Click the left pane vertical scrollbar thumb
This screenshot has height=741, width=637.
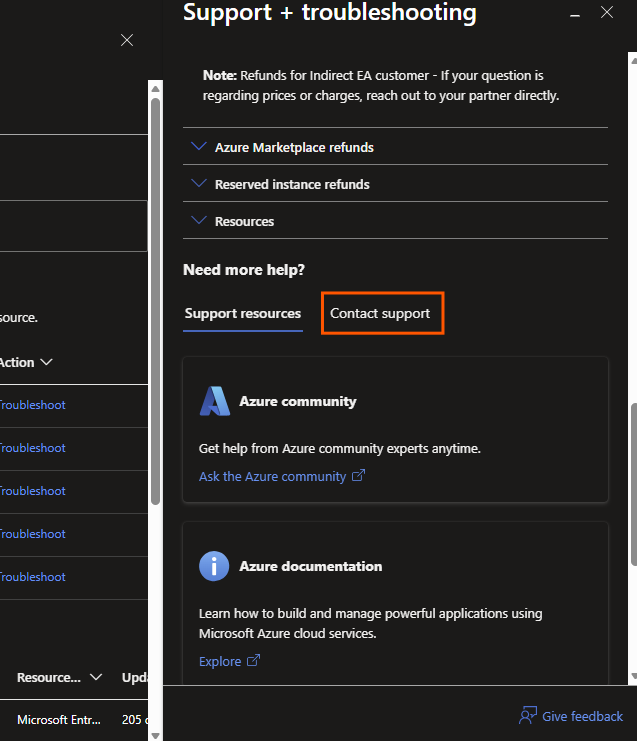(x=155, y=302)
